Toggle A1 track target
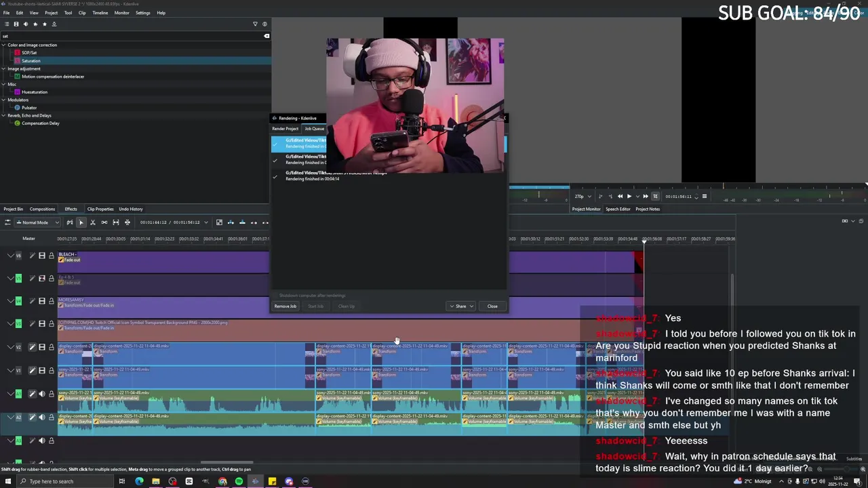This screenshot has height=488, width=868. pyautogui.click(x=18, y=394)
